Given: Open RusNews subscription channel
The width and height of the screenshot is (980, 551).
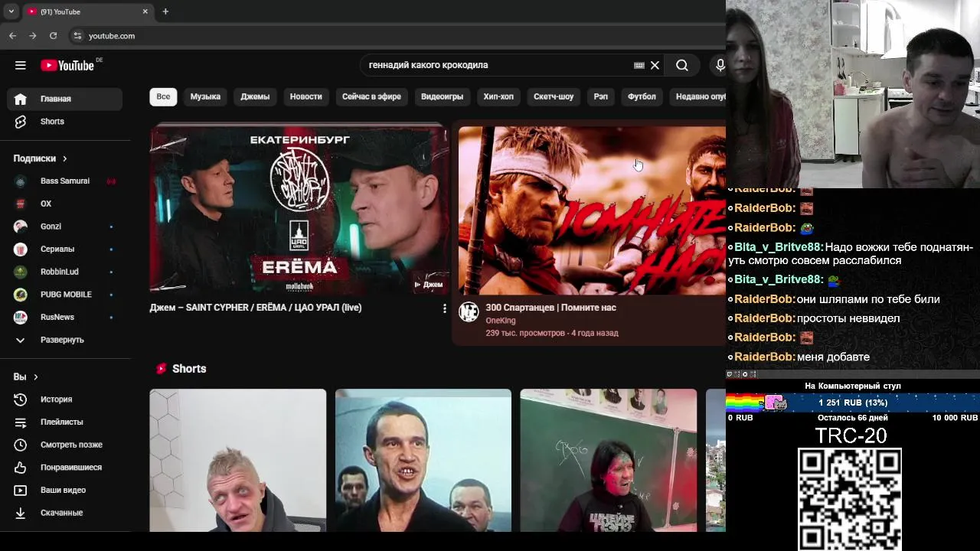Looking at the screenshot, I should tap(64, 317).
